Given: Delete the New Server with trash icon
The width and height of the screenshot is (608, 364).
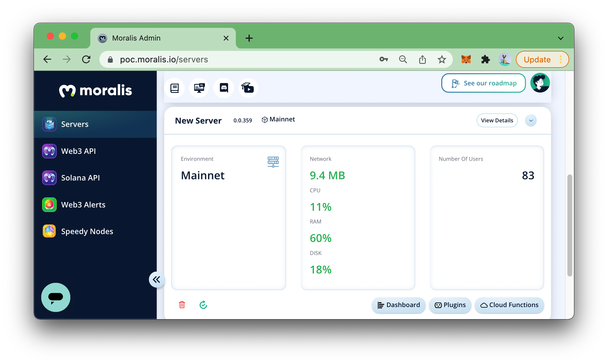Looking at the screenshot, I should [x=182, y=305].
